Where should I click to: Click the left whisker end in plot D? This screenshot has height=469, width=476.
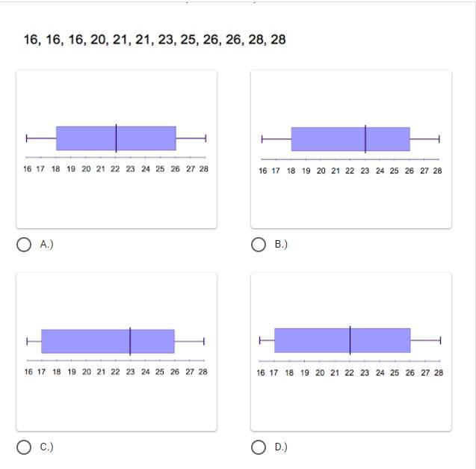[x=260, y=340]
